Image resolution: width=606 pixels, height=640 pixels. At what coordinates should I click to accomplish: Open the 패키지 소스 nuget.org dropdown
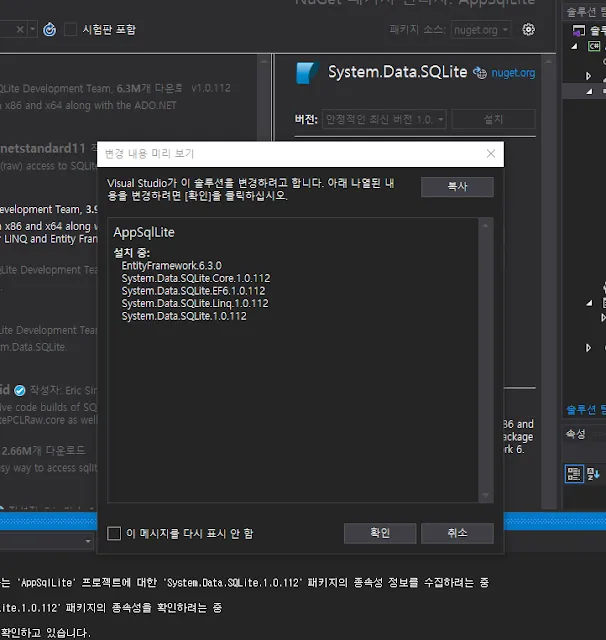[481, 30]
